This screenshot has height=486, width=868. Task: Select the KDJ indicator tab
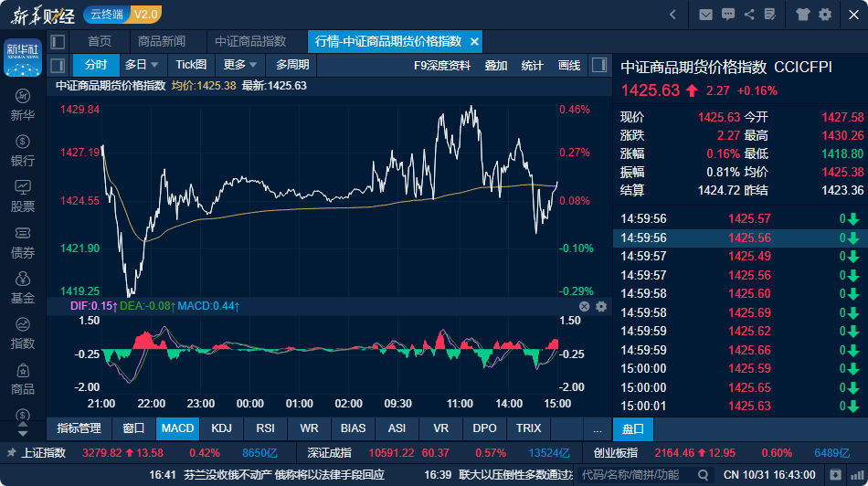(221, 428)
